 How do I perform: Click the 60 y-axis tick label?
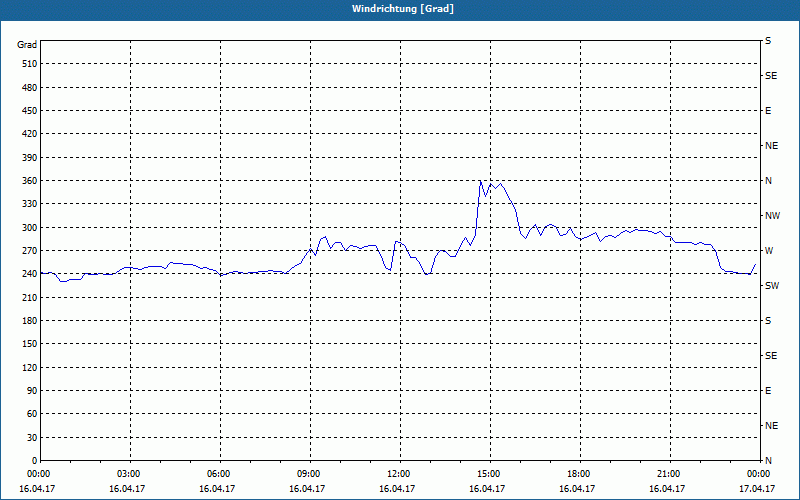[x=32, y=414]
